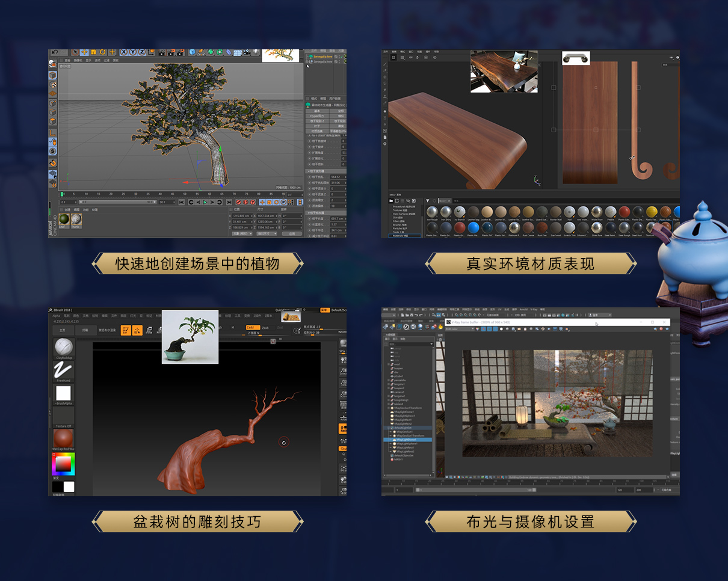Open the 摄像机 viewport menu
The height and width of the screenshot is (581, 728).
(78, 60)
